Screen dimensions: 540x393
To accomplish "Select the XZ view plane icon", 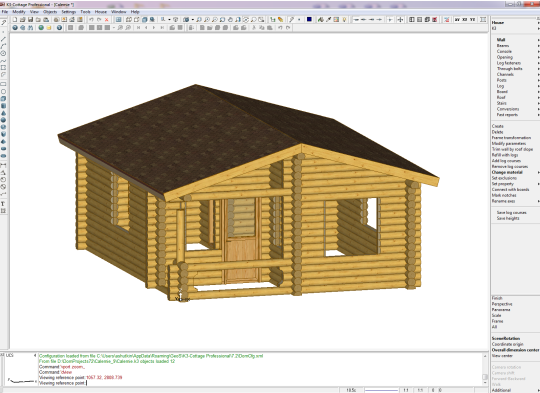I will 465,20.
